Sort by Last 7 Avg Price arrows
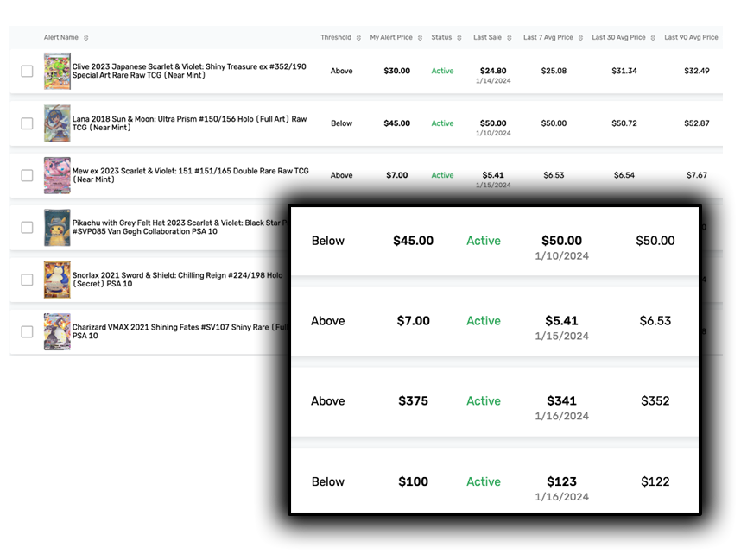The height and width of the screenshot is (560, 741). click(581, 38)
